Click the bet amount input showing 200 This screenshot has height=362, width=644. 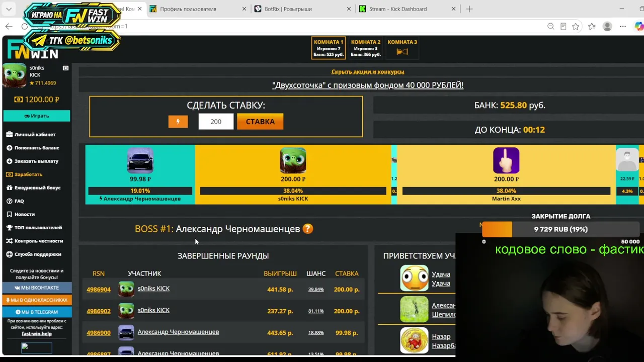pyautogui.click(x=216, y=121)
